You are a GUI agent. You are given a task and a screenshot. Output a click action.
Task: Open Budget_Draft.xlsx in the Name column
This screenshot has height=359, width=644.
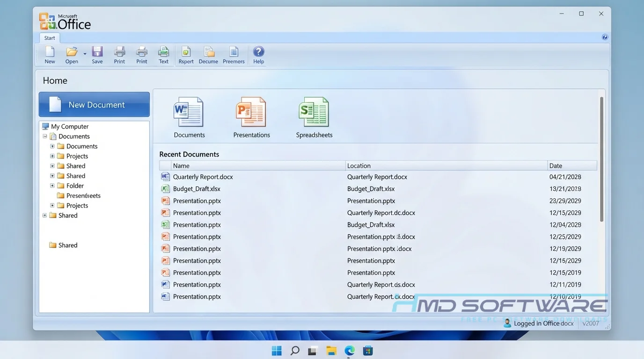[x=197, y=189]
